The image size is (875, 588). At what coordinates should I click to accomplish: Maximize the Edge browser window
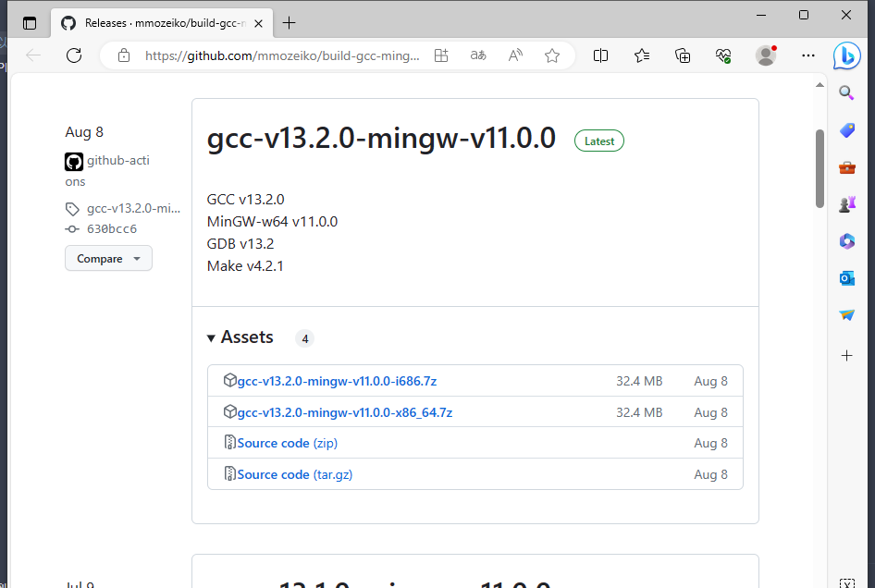click(804, 15)
